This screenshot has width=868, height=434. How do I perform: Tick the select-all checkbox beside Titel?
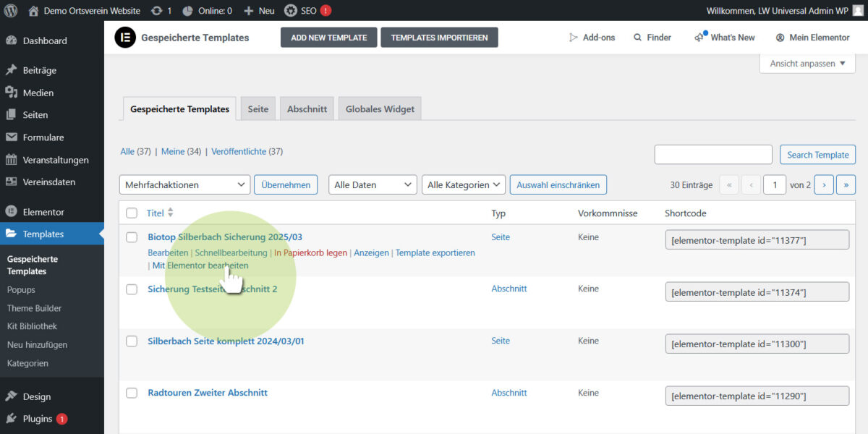(x=132, y=213)
